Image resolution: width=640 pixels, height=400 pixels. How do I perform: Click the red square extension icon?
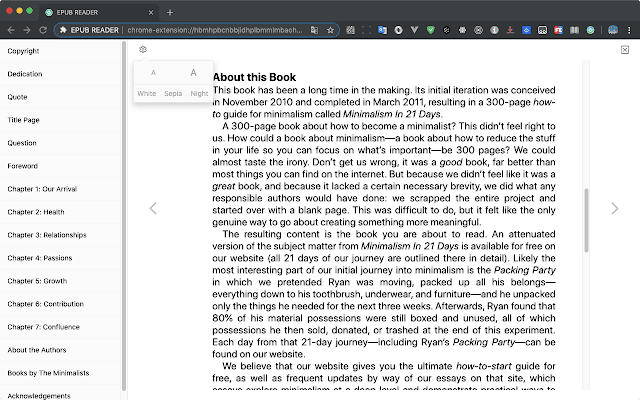(558, 30)
